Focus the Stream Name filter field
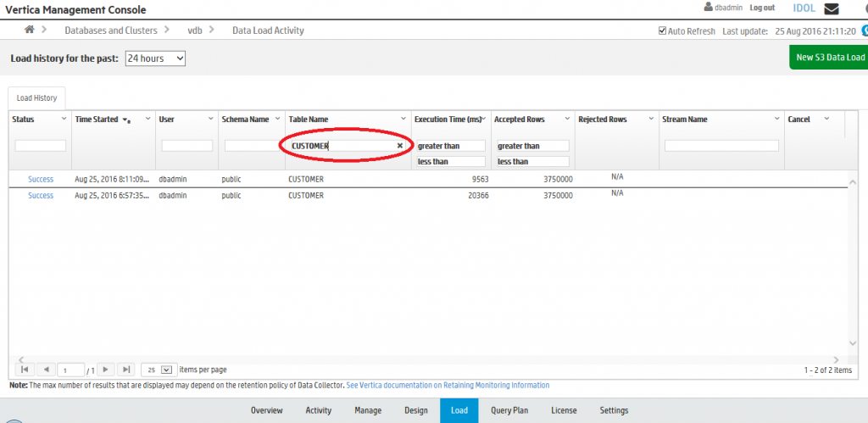This screenshot has width=868, height=423. tap(722, 146)
